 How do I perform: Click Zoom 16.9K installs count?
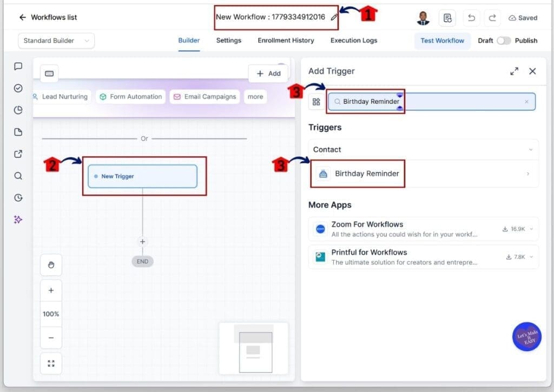[x=514, y=229]
